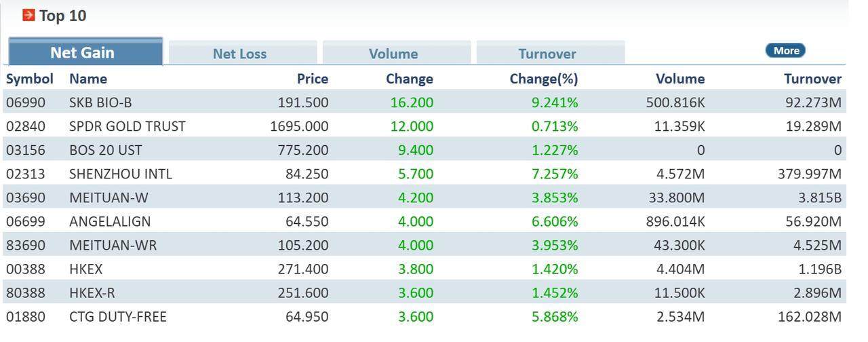Click the Change(%) column header

[543, 79]
